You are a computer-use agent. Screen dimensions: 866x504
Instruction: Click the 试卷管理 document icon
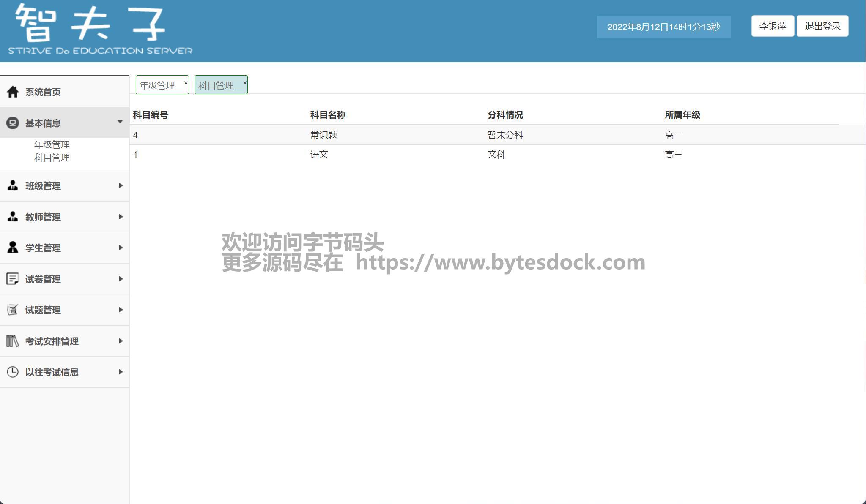(13, 279)
